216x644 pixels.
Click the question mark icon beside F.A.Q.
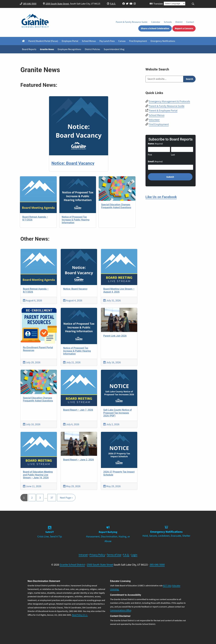tap(108, 4)
